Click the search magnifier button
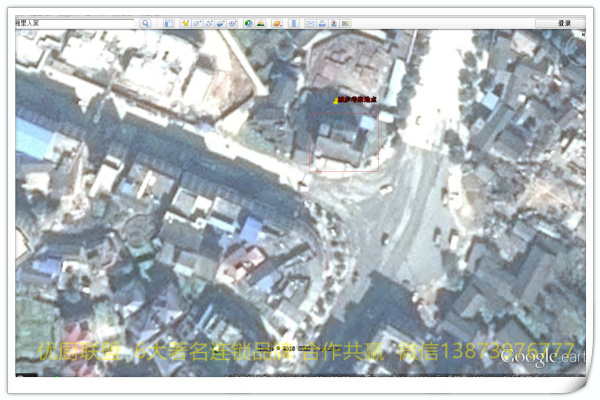The width and height of the screenshot is (600, 400). click(145, 23)
